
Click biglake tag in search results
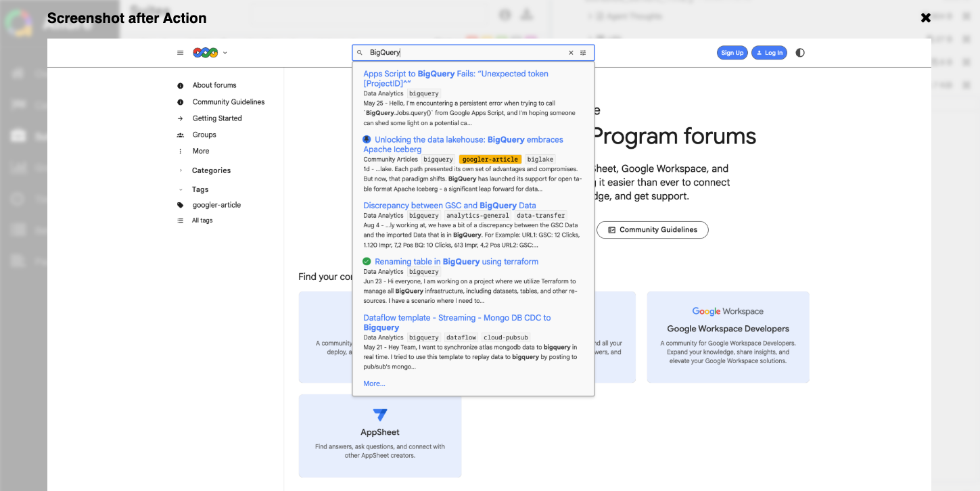pyautogui.click(x=540, y=160)
